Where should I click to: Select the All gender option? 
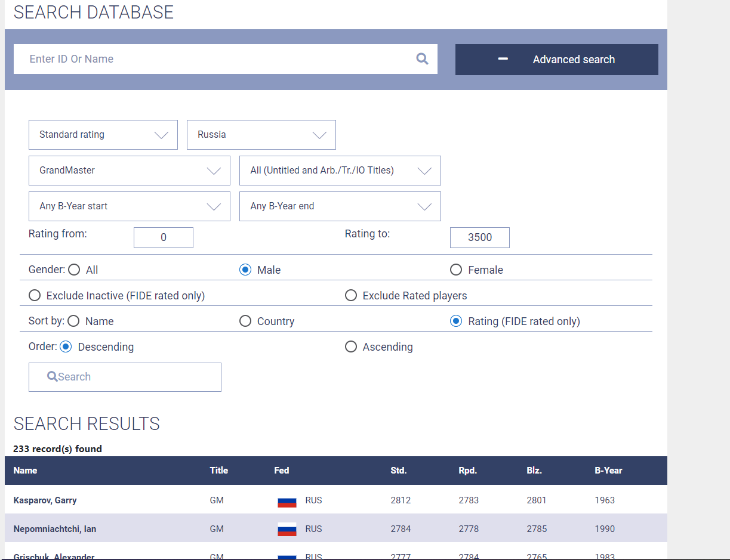tap(74, 270)
